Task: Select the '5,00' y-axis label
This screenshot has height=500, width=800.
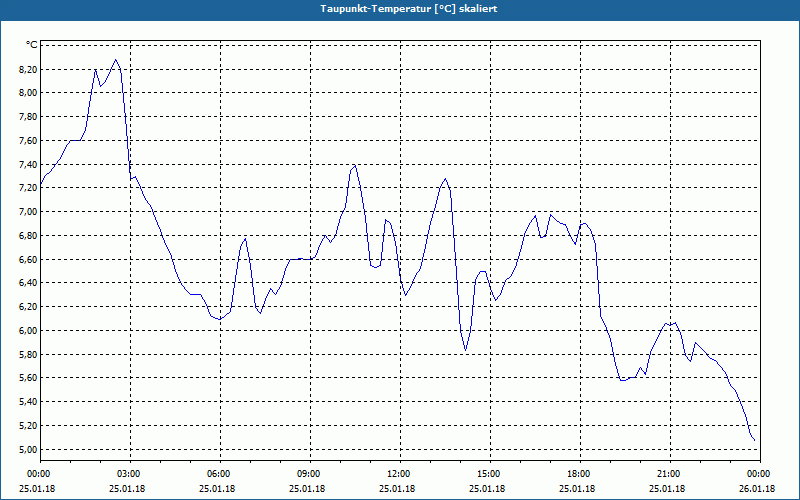Action: point(28,449)
